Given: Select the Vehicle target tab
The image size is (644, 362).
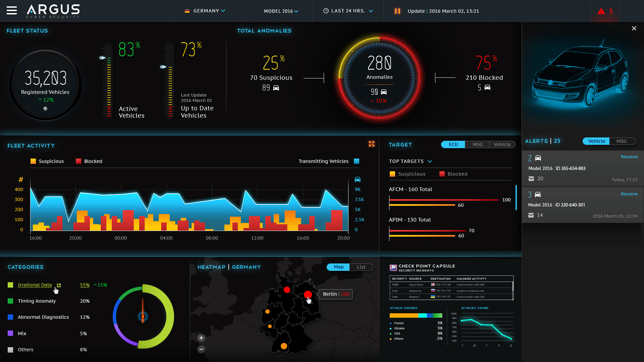Looking at the screenshot, I should click(x=502, y=144).
